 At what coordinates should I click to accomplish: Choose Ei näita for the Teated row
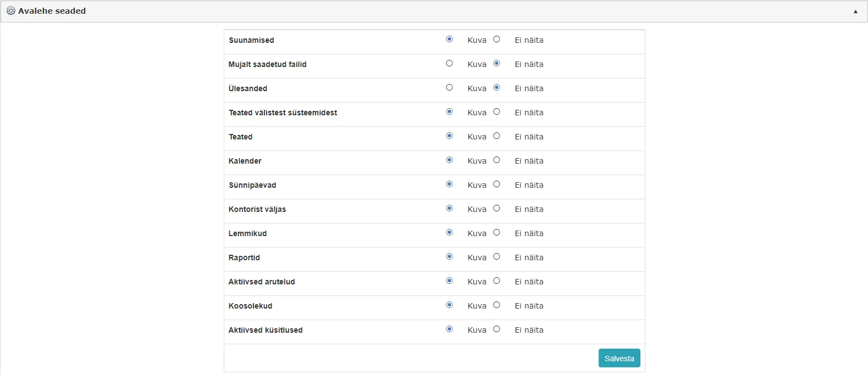[496, 136]
